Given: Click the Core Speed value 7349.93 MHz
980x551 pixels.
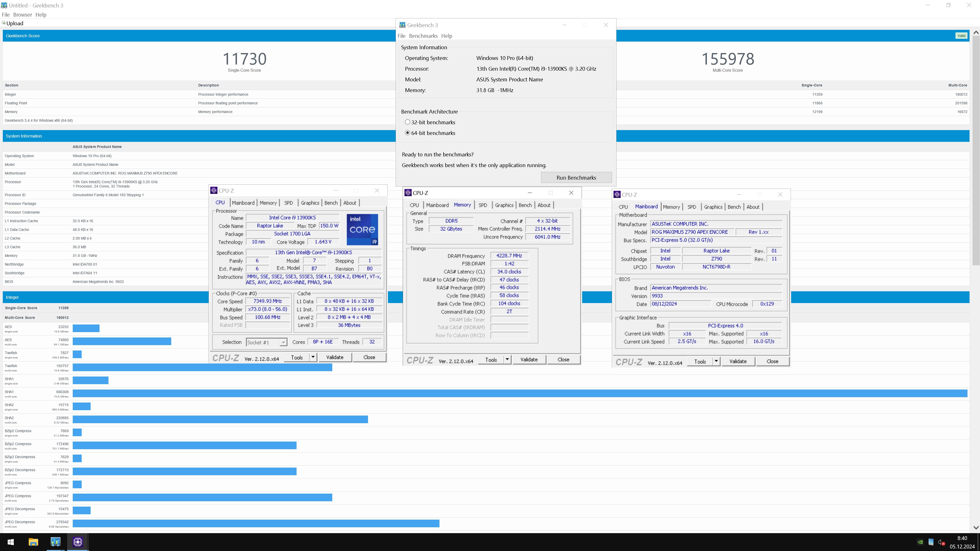Looking at the screenshot, I should tap(268, 301).
